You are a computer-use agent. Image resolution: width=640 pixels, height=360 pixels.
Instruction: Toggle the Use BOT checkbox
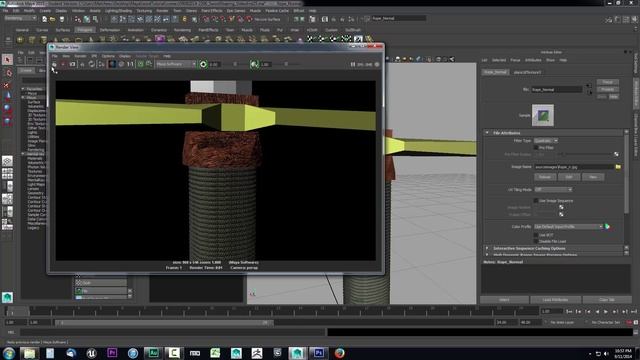pyautogui.click(x=536, y=235)
